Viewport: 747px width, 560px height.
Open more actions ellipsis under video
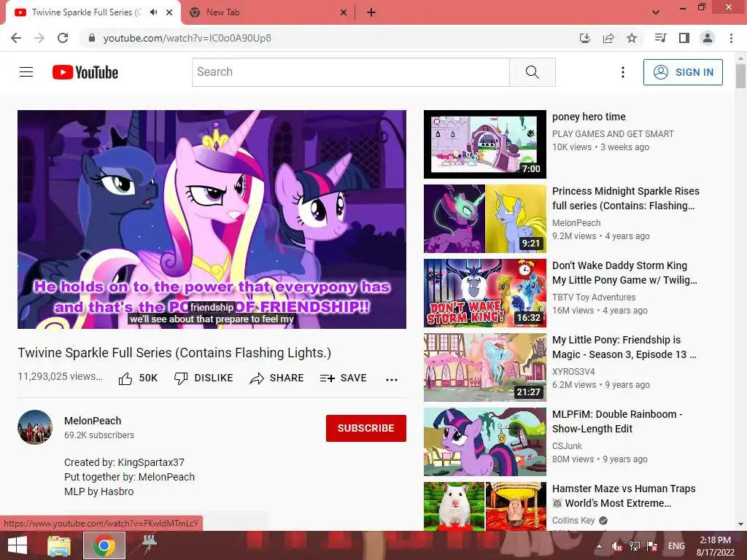pyautogui.click(x=392, y=379)
